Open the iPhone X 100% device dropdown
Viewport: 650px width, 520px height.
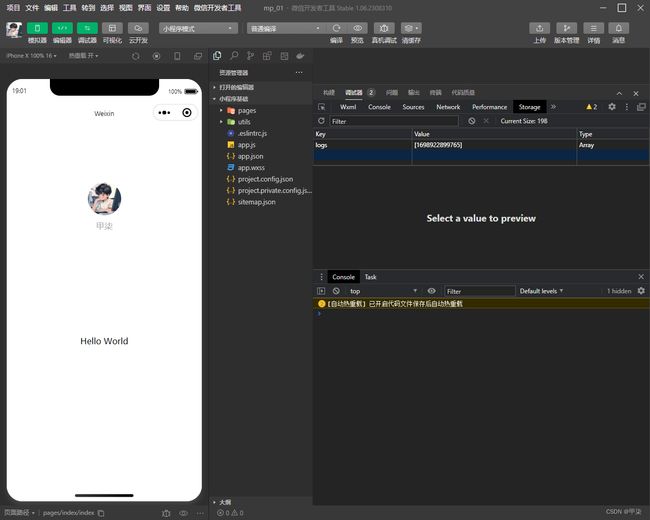[32, 56]
